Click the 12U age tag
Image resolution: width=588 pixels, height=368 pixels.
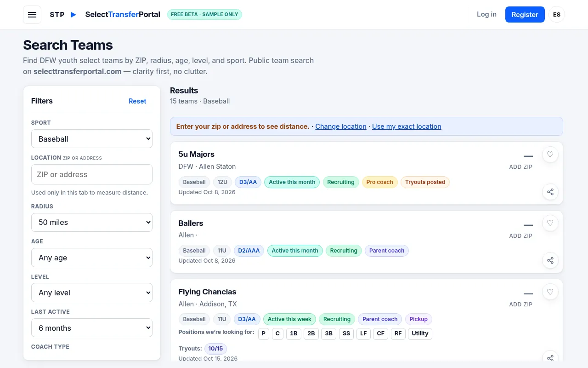[222, 182]
